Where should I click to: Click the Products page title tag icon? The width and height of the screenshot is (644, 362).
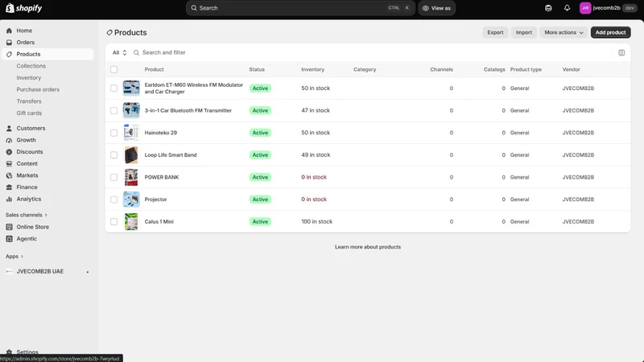pos(109,32)
